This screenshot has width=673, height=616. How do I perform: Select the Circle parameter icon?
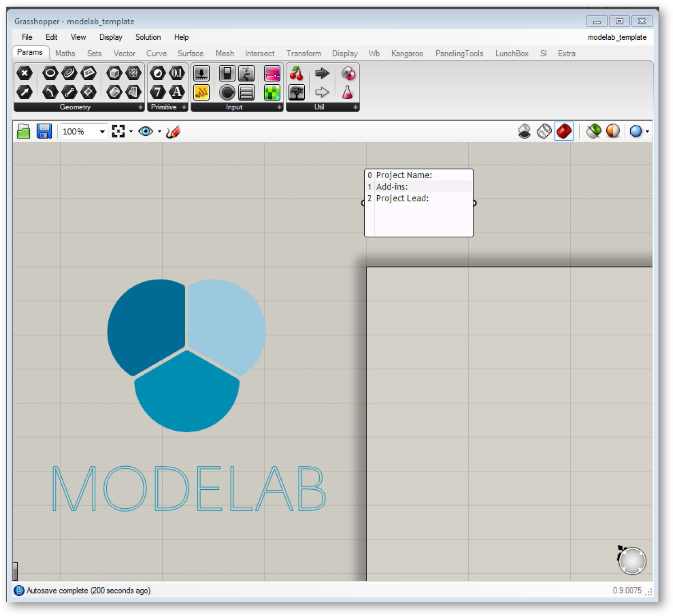50,73
